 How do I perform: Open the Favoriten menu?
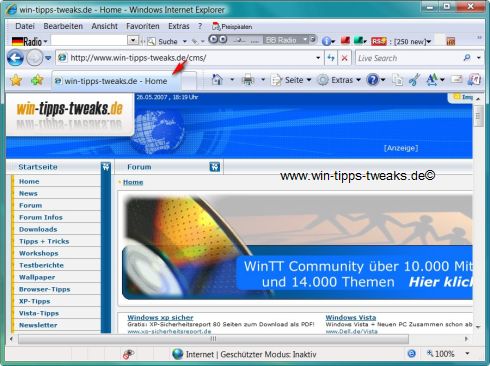tap(143, 26)
